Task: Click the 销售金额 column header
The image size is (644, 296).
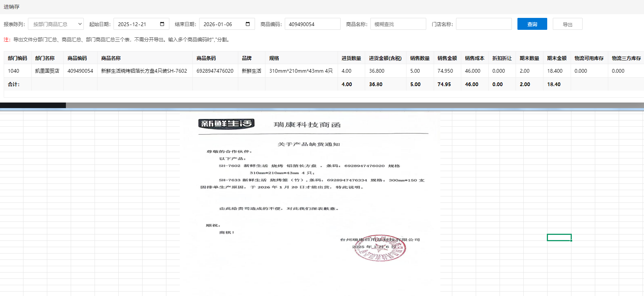Action: click(447, 58)
